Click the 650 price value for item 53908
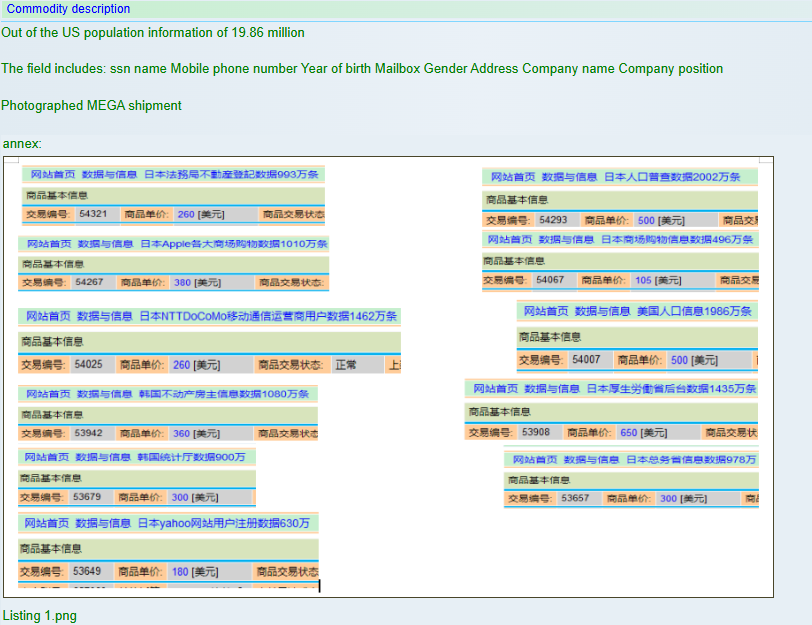Image resolution: width=812 pixels, height=625 pixels. pyautogui.click(x=629, y=433)
